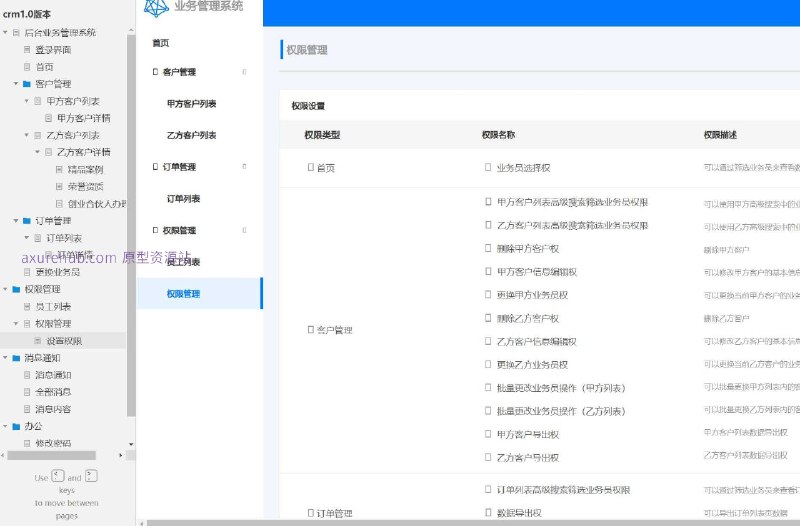Click the 权限描述 column header
Screen dimensions: 800x526
[x=720, y=135]
